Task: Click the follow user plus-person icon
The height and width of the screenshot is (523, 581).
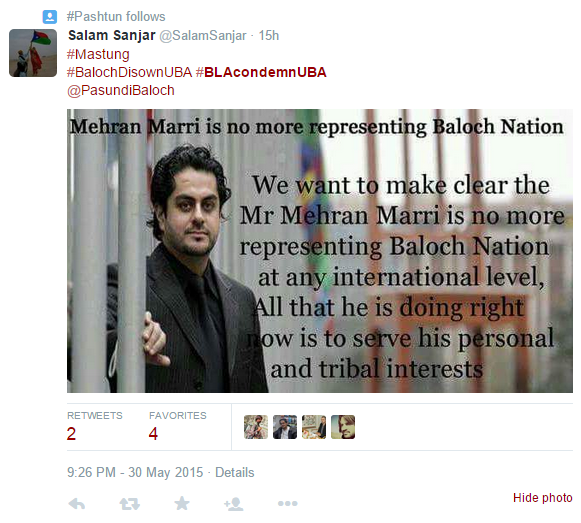Action: [234, 504]
